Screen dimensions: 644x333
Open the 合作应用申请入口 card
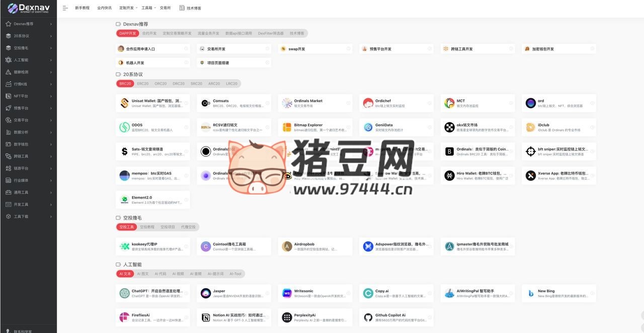pos(153,49)
